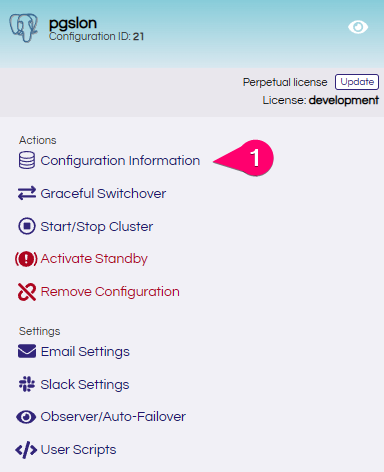The image size is (384, 472).
Task: Click the broken link icon for Remove Configuration
Action: click(27, 292)
